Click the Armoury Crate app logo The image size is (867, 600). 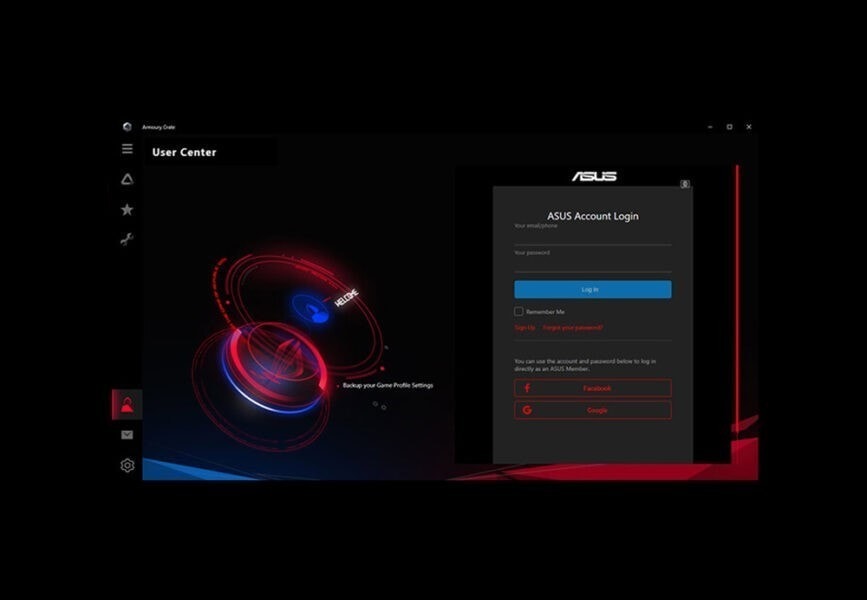(x=127, y=127)
